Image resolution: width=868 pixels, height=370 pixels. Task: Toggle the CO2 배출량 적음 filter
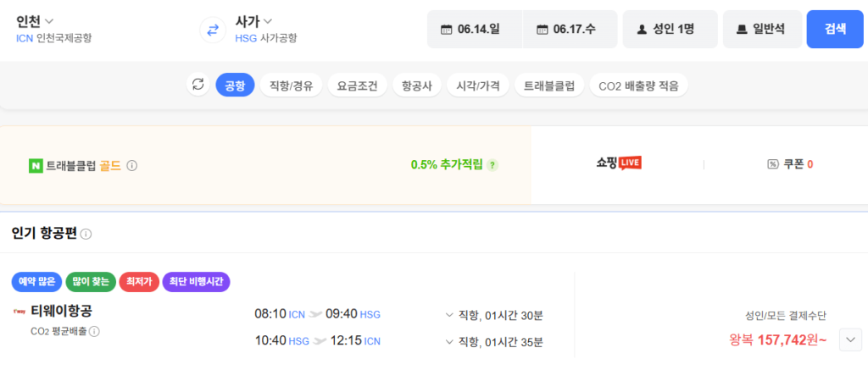(638, 86)
